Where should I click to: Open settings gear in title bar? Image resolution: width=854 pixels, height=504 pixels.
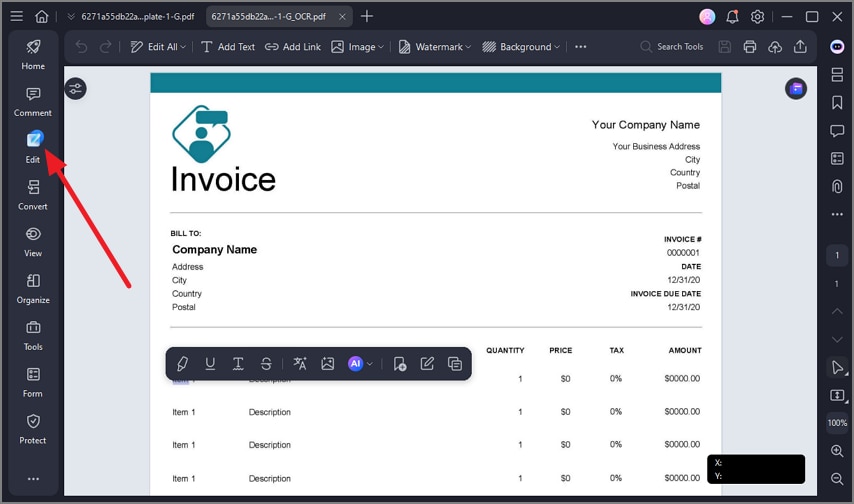(x=758, y=17)
